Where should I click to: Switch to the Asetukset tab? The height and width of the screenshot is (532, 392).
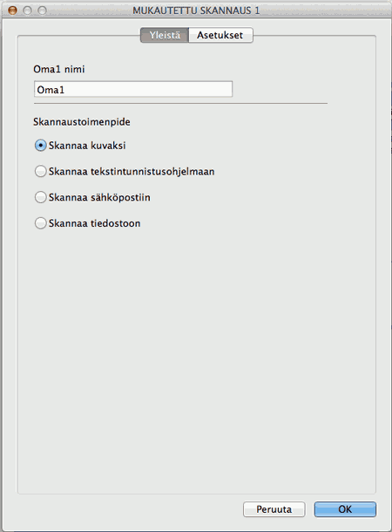point(220,35)
